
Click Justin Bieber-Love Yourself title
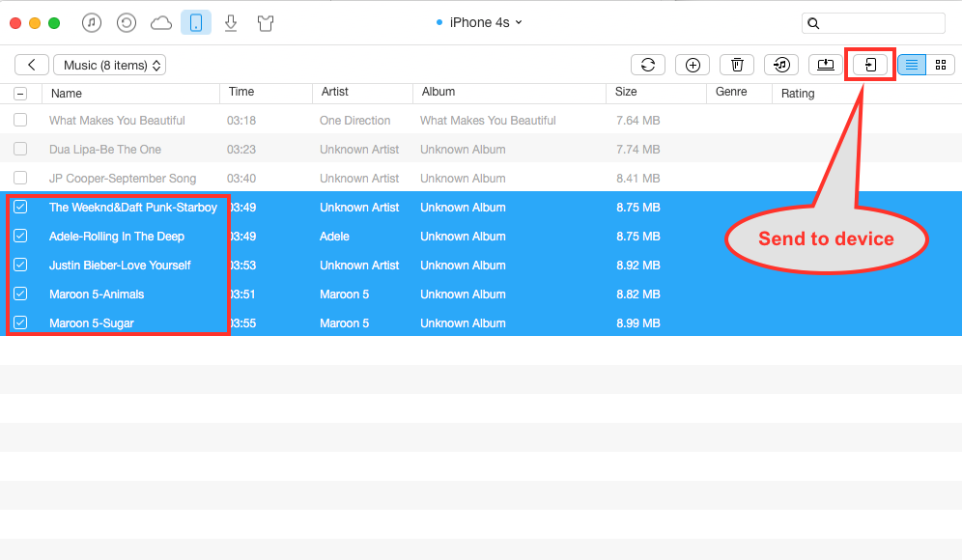point(120,265)
